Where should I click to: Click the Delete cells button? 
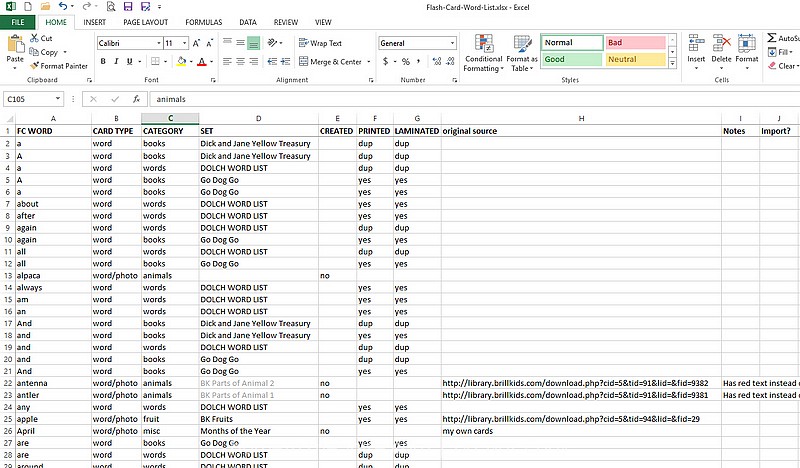click(721, 51)
